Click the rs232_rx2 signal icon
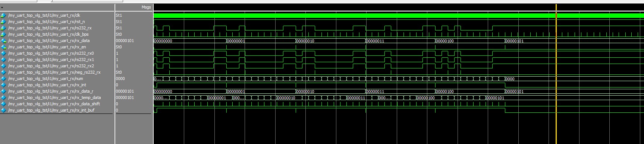Screen dimensions: 644x144 click(3, 66)
